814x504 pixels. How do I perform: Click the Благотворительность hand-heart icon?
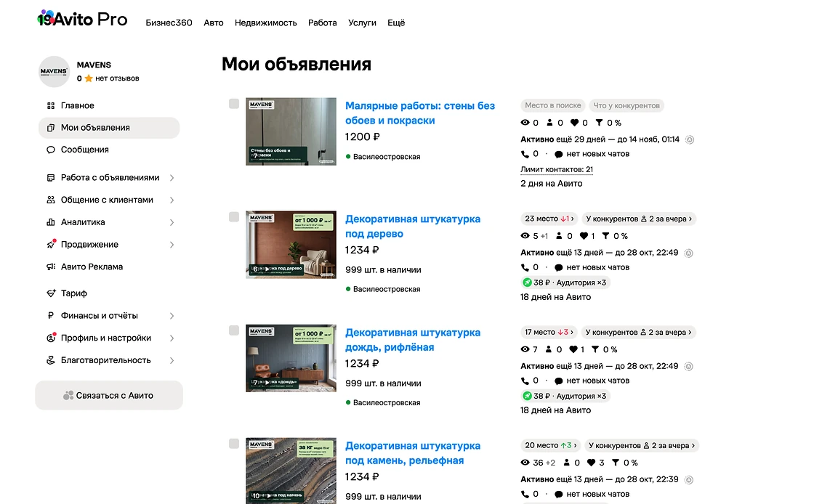click(x=51, y=360)
